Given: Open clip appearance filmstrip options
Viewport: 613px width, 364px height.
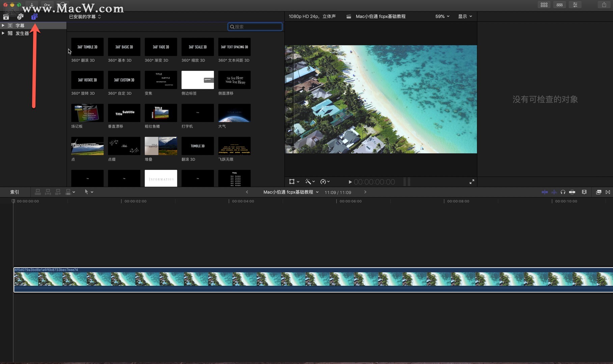Looking at the screenshot, I should pos(584,192).
